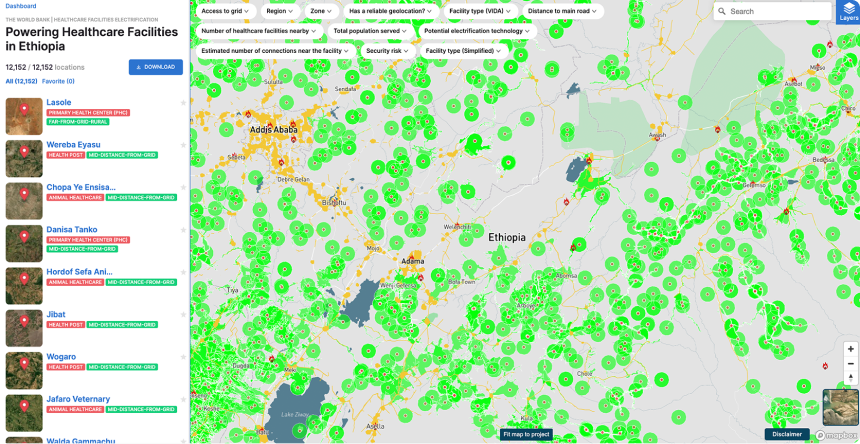Switch to satellite basemap thumbnail
The height and width of the screenshot is (444, 860).
pos(838,406)
